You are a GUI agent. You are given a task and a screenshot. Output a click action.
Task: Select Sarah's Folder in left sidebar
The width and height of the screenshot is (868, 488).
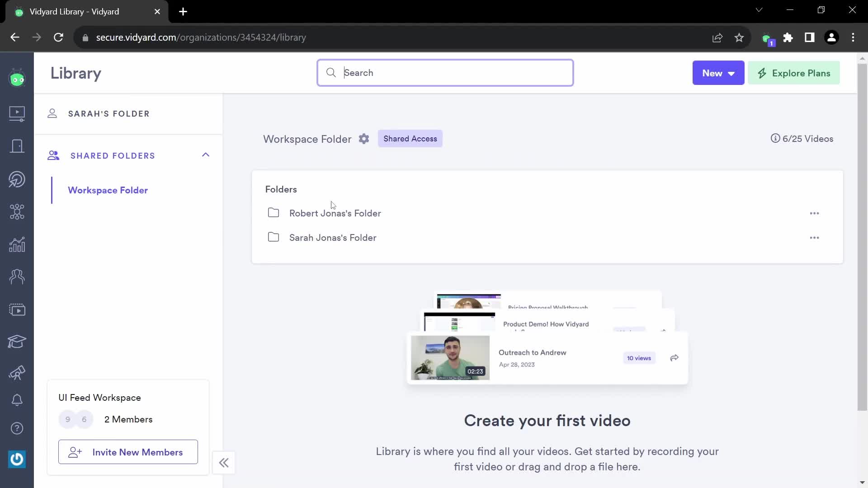(109, 113)
